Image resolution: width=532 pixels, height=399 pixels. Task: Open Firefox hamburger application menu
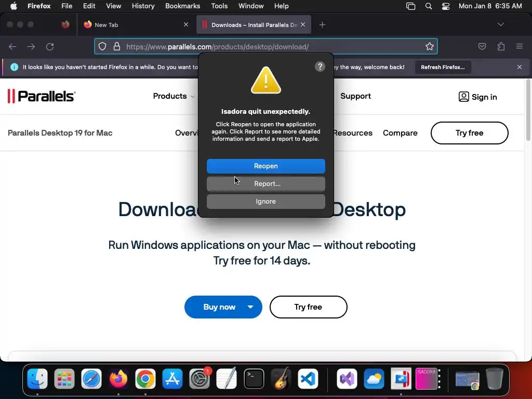click(520, 46)
